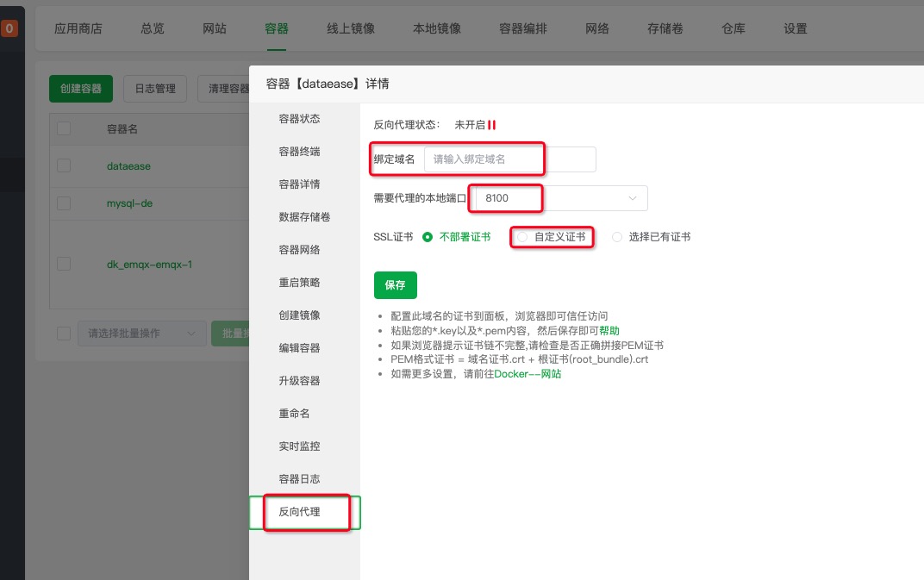Click the orange notification badge showing 0
Viewport: 924px width, 580px height.
pyautogui.click(x=9, y=29)
